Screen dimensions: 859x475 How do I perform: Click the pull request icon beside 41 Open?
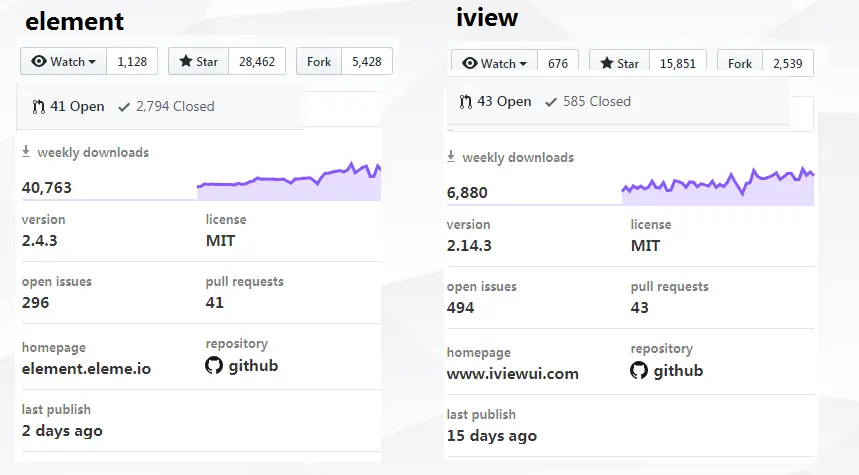click(38, 107)
